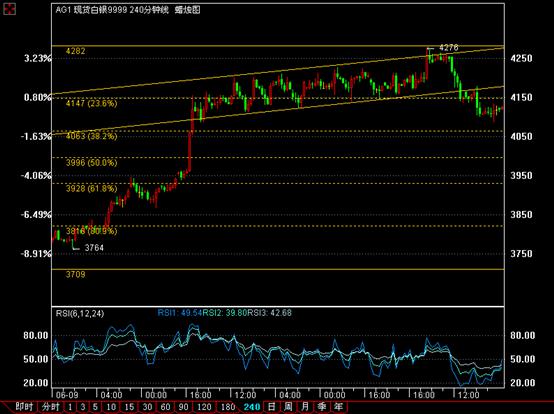This screenshot has height=414, width=554.
Task: Click the 4276 high price marker
Action: pyautogui.click(x=449, y=48)
